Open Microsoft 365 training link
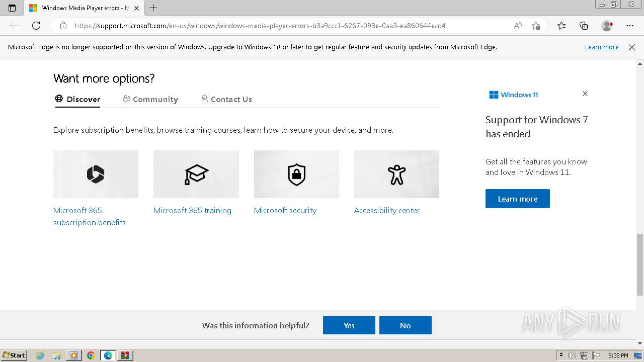The height and width of the screenshot is (362, 644). 192,210
